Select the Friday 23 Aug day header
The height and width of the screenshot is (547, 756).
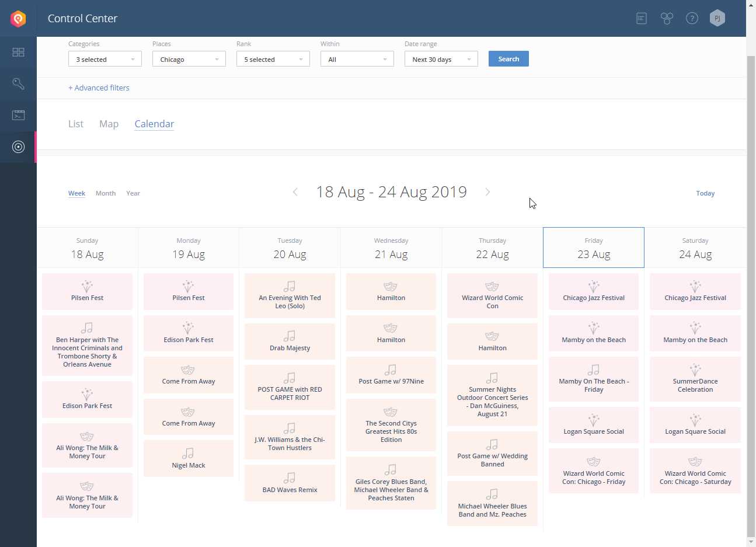pyautogui.click(x=594, y=248)
